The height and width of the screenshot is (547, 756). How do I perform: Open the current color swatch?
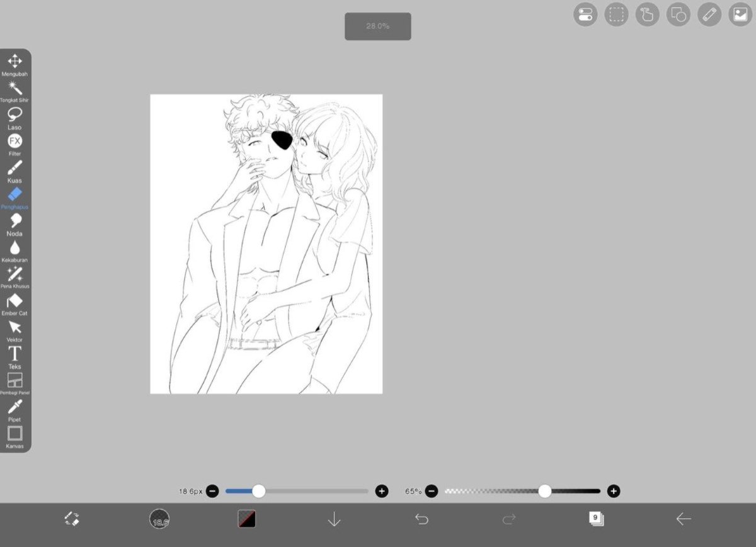(246, 519)
